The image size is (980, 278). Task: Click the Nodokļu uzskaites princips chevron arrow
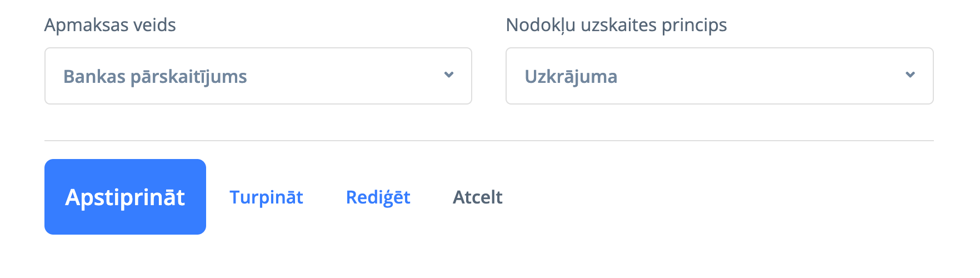tap(910, 75)
